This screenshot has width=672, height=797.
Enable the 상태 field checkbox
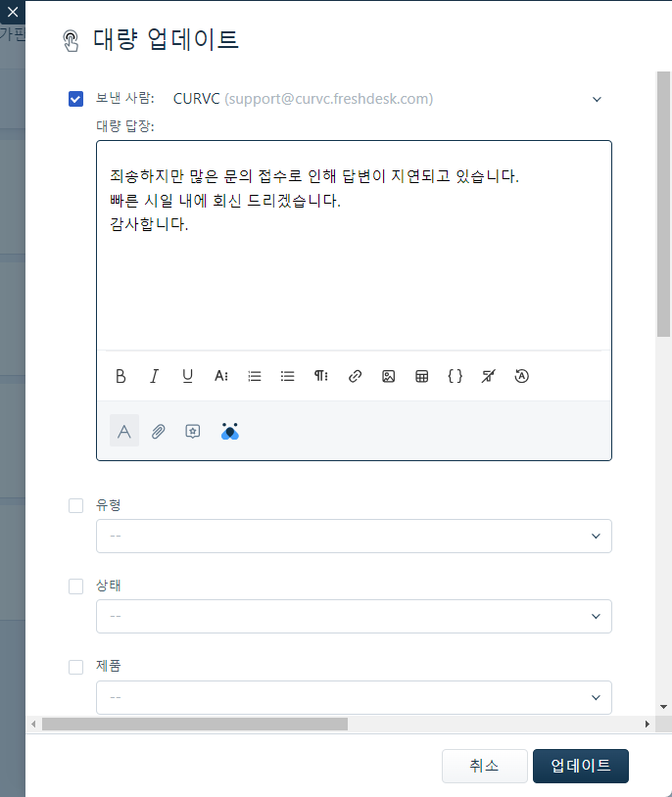coord(75,586)
